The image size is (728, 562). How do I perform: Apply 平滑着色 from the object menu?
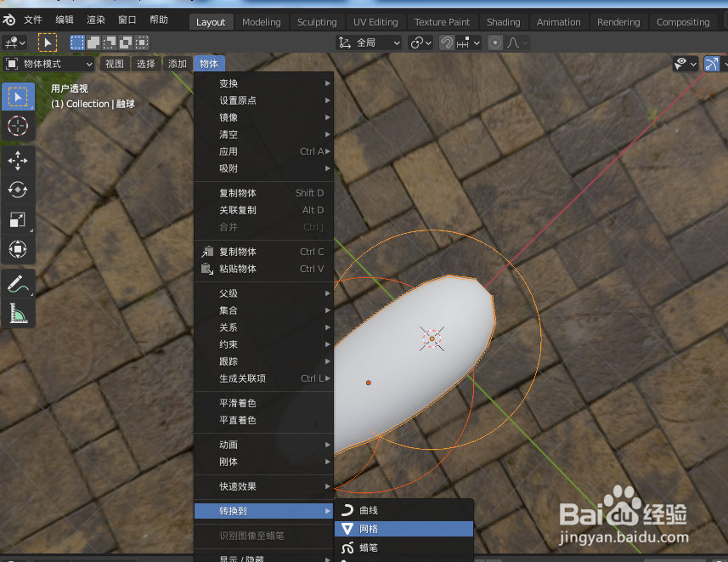coord(236,402)
